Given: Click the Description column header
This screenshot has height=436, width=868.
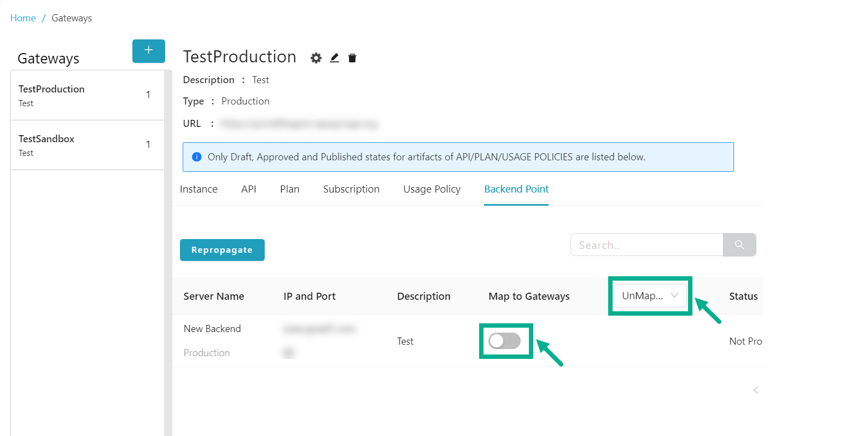Looking at the screenshot, I should [424, 297].
